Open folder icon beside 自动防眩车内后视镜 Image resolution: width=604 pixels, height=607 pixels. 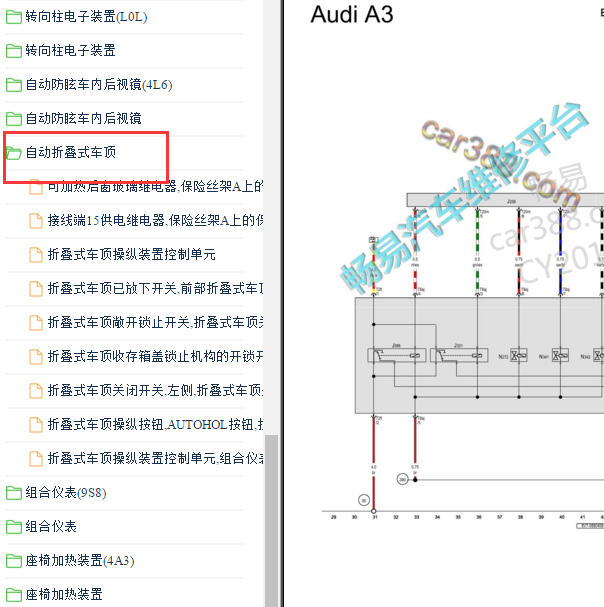14,118
